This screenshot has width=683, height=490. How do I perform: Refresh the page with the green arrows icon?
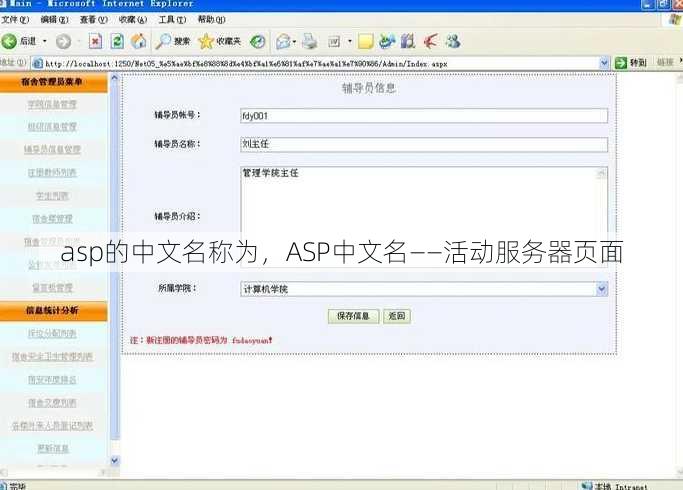pos(117,41)
